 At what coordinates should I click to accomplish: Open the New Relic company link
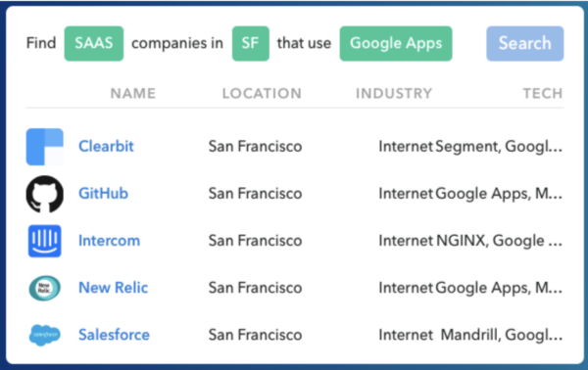(114, 288)
